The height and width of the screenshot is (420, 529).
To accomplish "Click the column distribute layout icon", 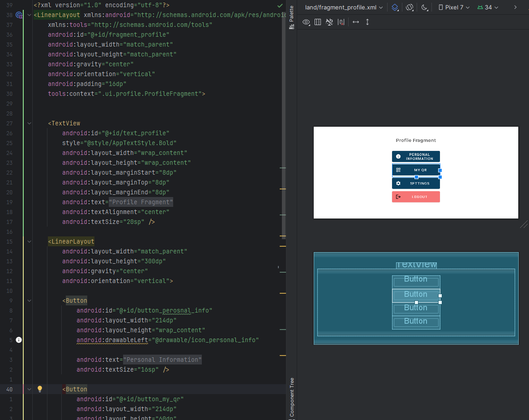I will (x=318, y=22).
